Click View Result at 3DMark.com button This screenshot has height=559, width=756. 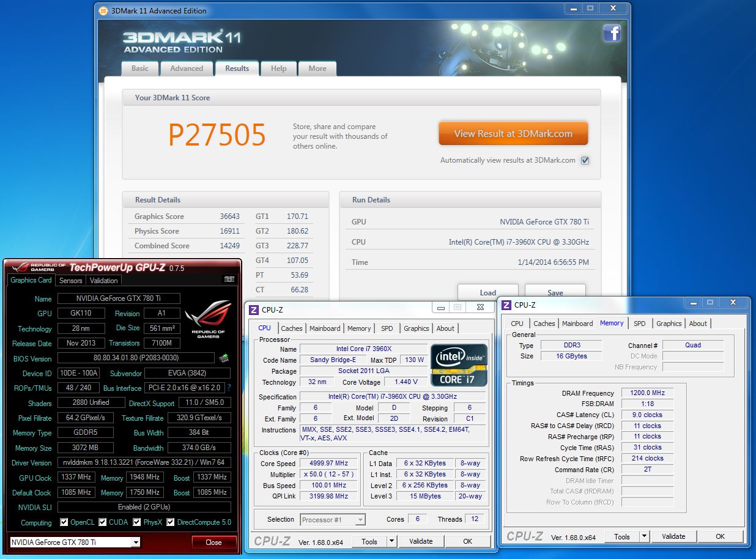tap(513, 133)
